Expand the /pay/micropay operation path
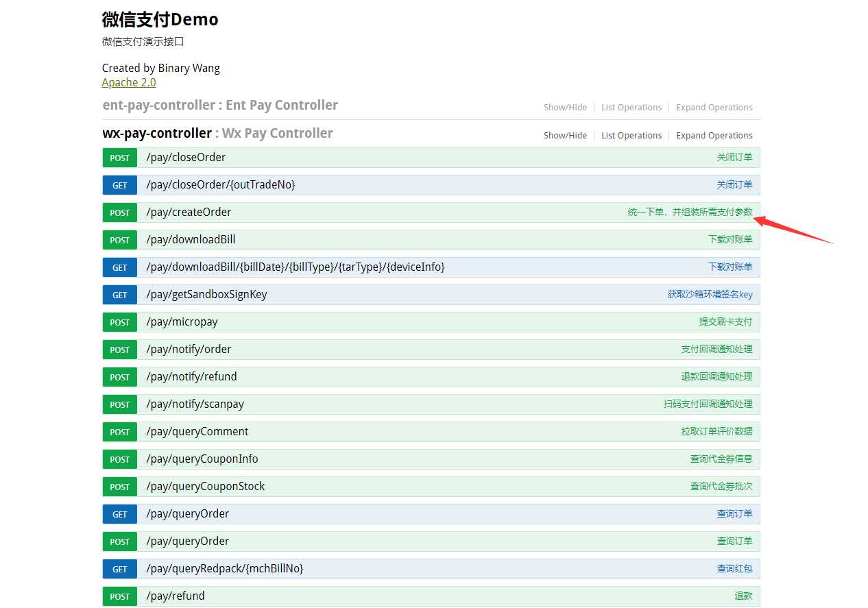 tap(182, 322)
